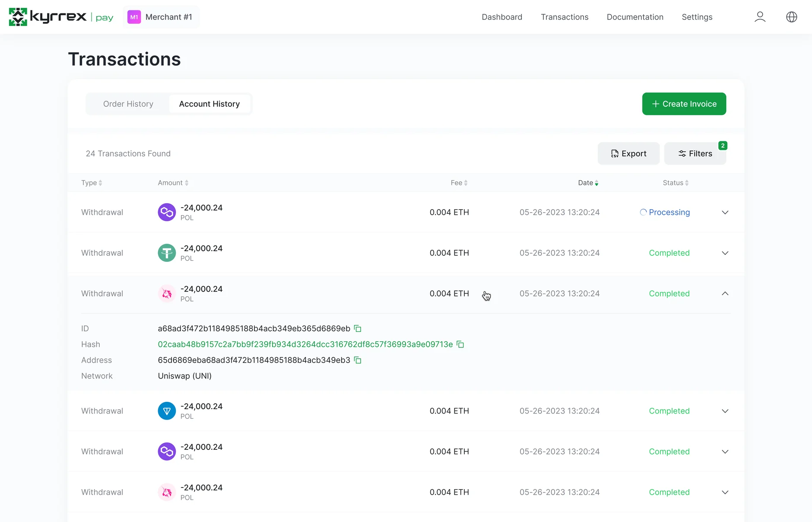The width and height of the screenshot is (812, 522).
Task: Click the Uniswap (UNI) network value
Action: coord(185,376)
